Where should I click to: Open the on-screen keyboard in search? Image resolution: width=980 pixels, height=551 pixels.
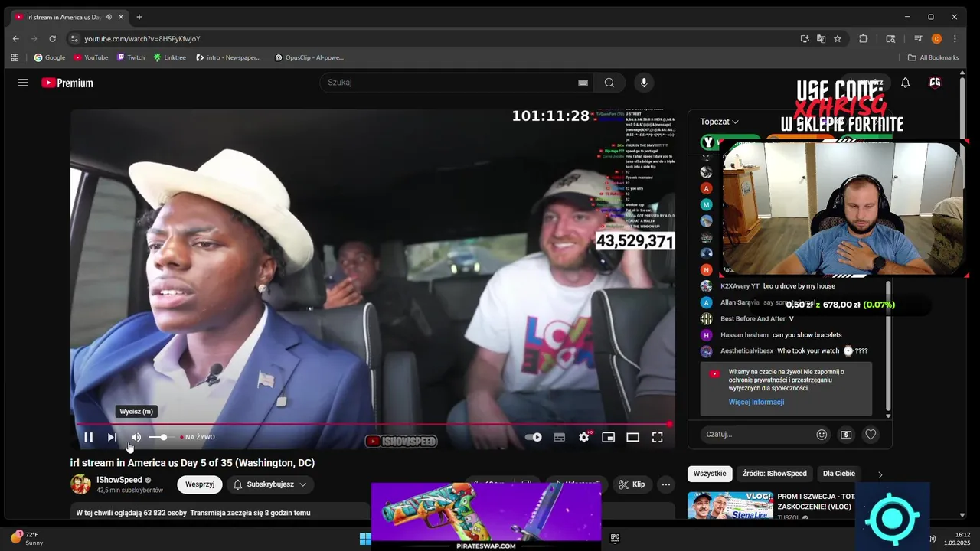point(583,83)
